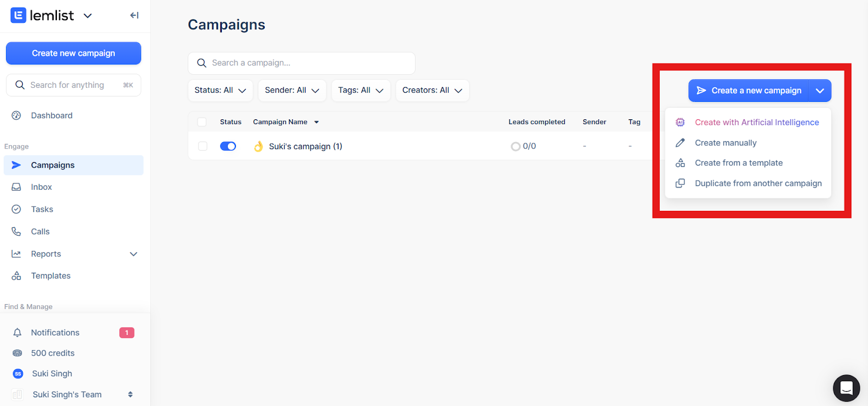Open the Calls section

tap(40, 231)
